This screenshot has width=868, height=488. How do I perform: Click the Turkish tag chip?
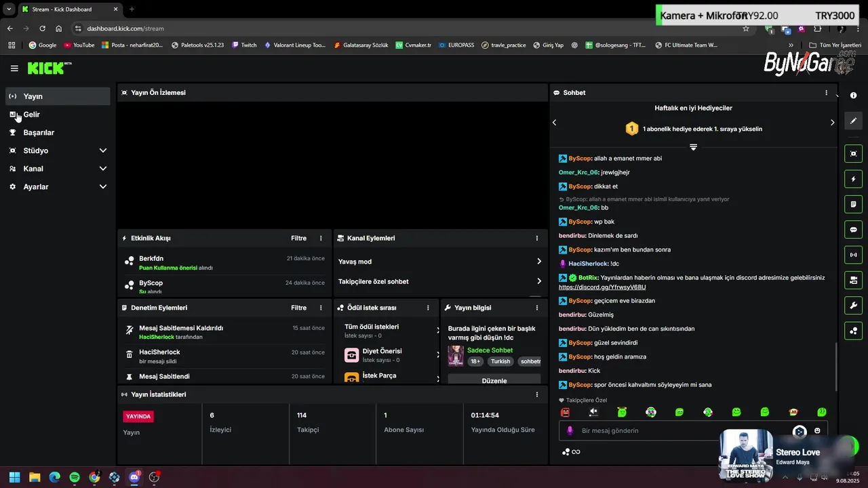tap(500, 362)
